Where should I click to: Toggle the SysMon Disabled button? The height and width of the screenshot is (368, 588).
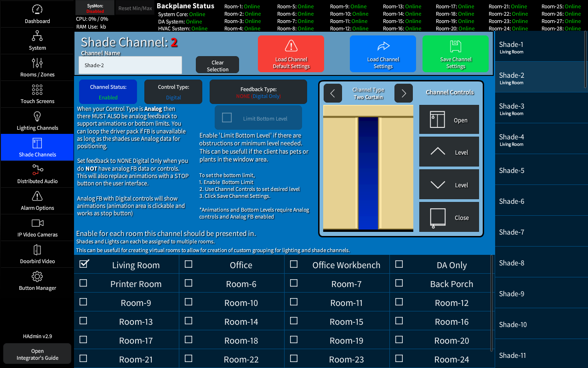pyautogui.click(x=95, y=8)
